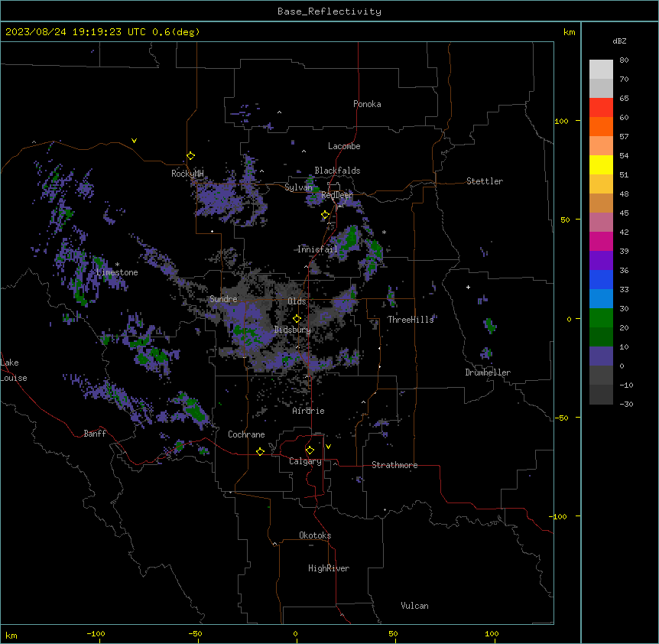Screen dimensions: 659x644
Task: Click the ThreeHills town label
Action: click(411, 320)
